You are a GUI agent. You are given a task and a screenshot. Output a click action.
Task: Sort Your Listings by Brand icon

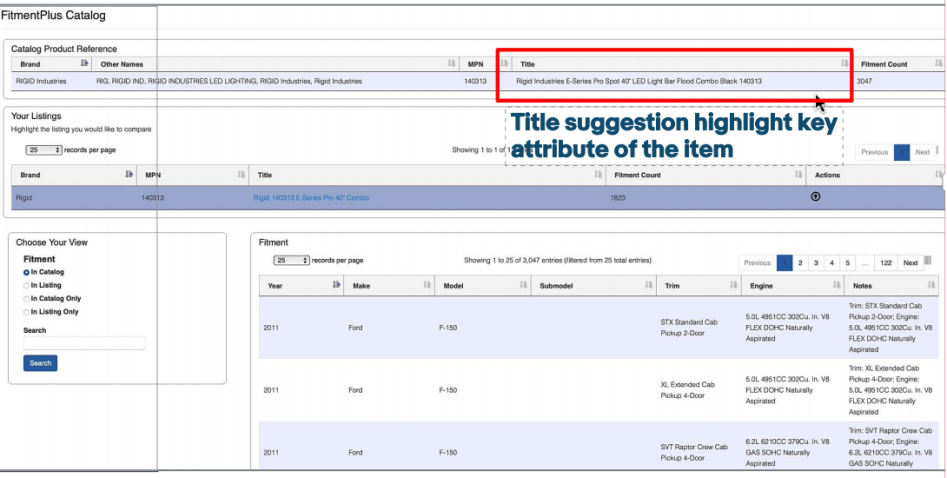coord(129,175)
